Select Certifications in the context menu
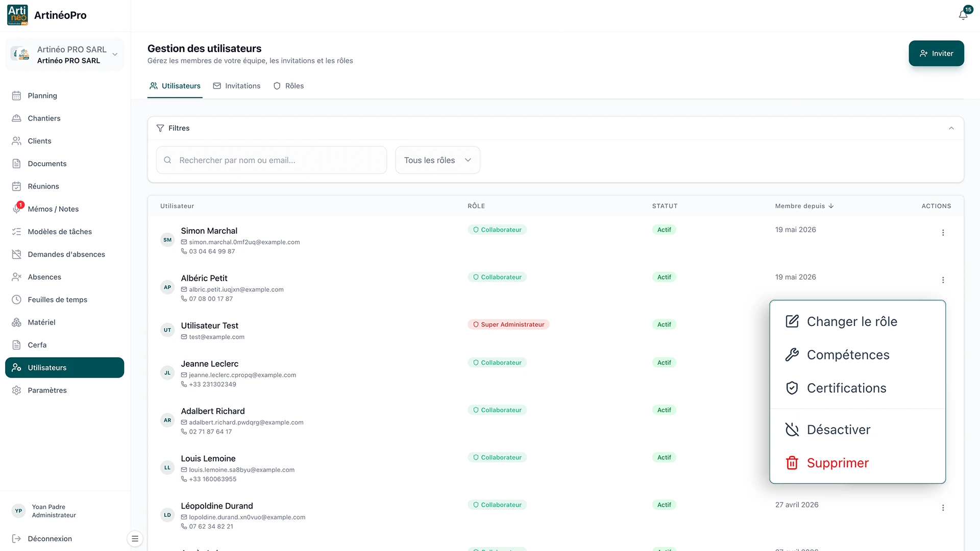The height and width of the screenshot is (551, 980). 857,388
